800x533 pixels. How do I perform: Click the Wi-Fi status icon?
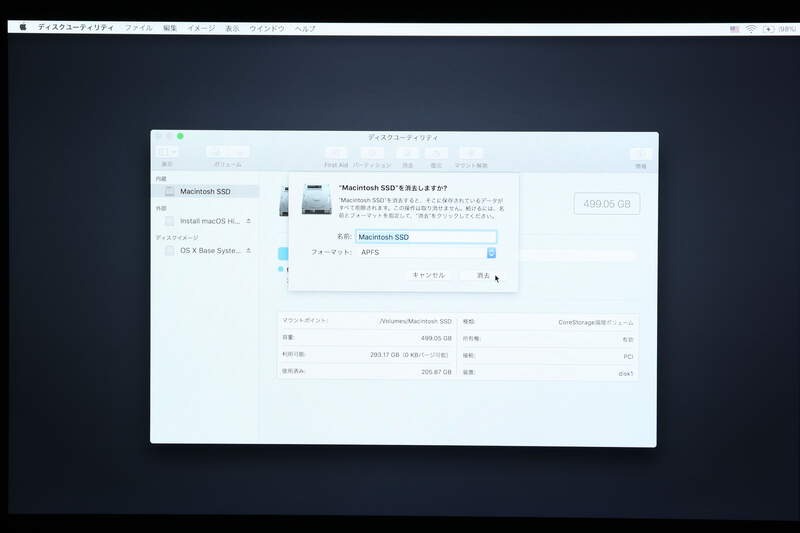[x=751, y=29]
